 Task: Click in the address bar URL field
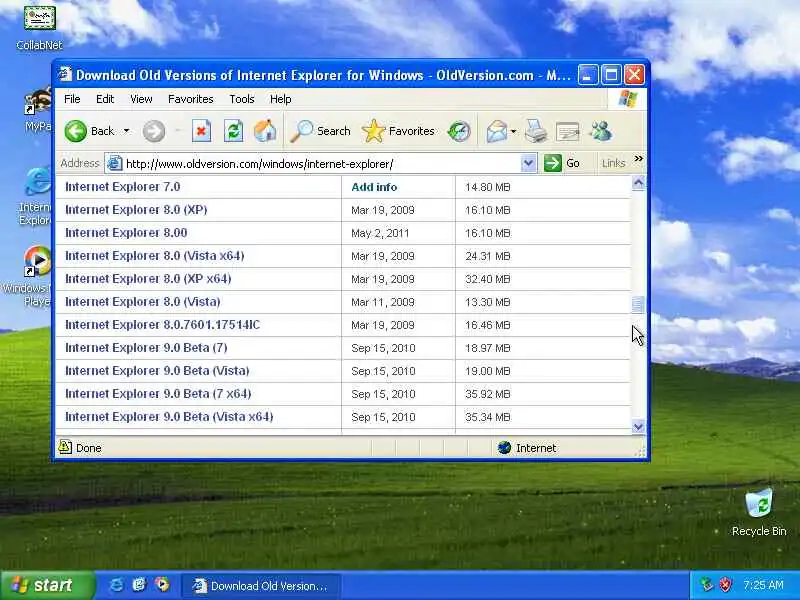coord(321,164)
